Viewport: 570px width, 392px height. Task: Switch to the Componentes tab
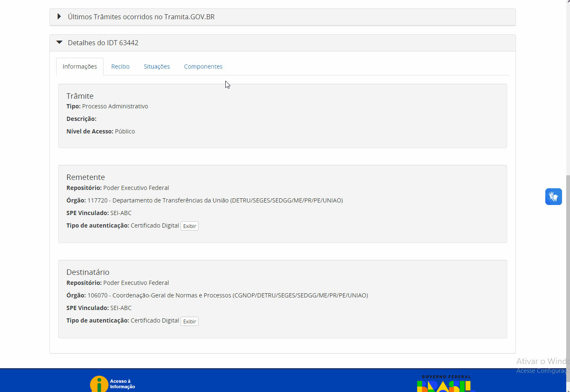pyautogui.click(x=203, y=67)
